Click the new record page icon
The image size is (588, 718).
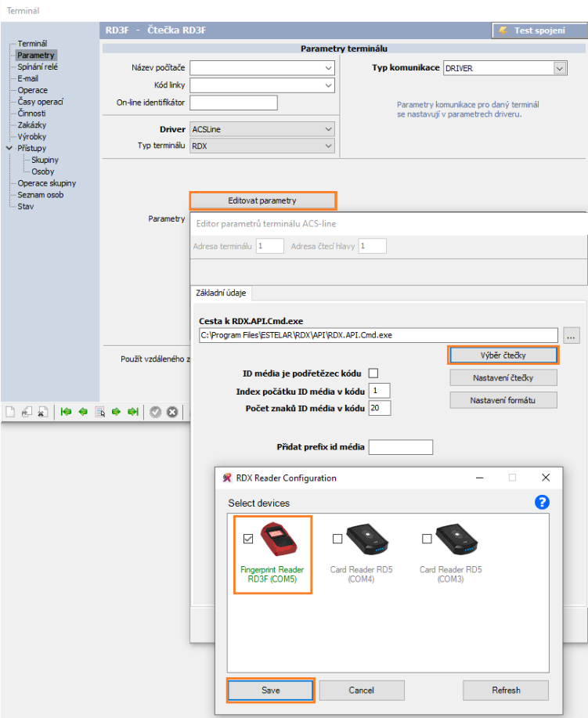click(10, 412)
